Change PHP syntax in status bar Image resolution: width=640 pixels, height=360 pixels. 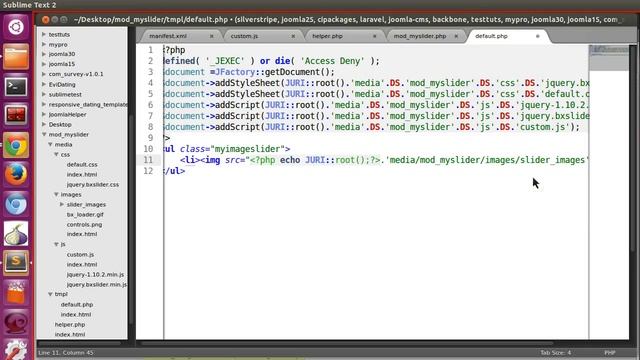(x=609, y=353)
